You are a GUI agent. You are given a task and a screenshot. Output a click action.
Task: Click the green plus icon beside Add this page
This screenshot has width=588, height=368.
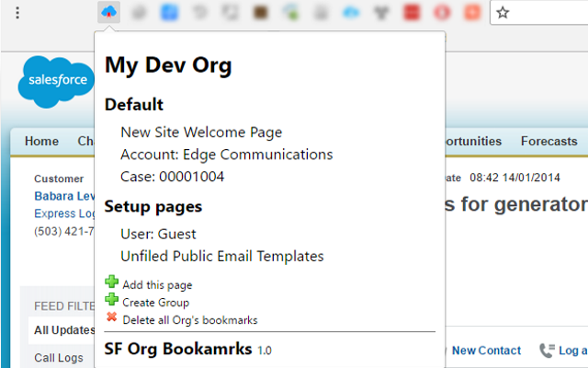[111, 282]
